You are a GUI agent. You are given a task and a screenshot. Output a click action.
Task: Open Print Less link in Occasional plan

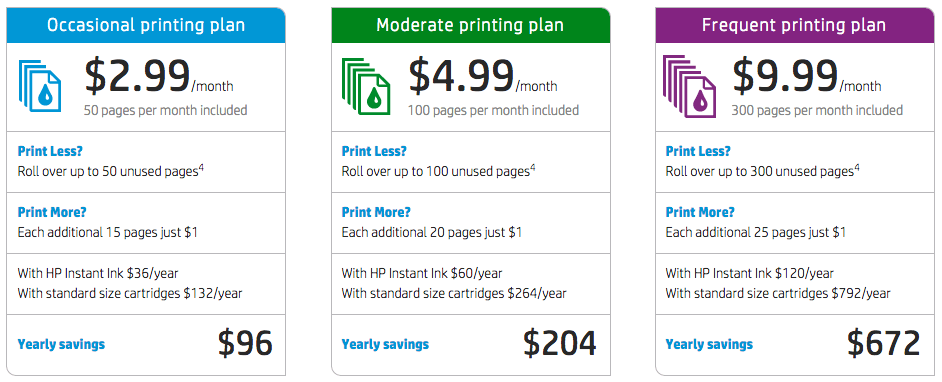click(50, 151)
